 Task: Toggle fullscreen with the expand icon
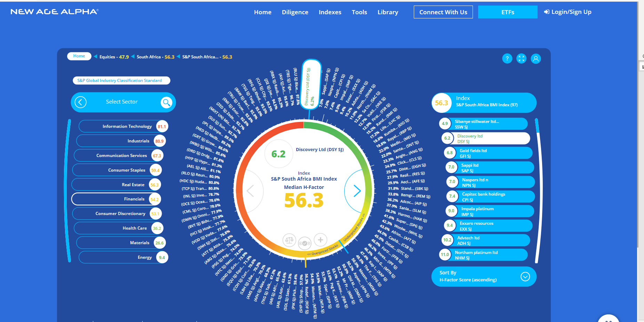click(521, 59)
